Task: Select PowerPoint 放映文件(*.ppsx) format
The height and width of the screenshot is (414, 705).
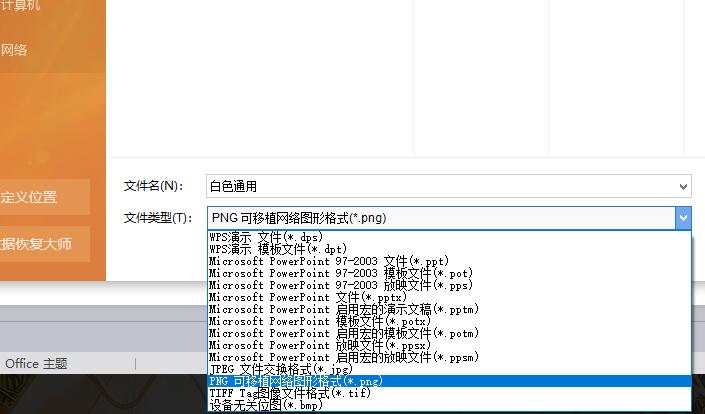Action: pyautogui.click(x=449, y=345)
